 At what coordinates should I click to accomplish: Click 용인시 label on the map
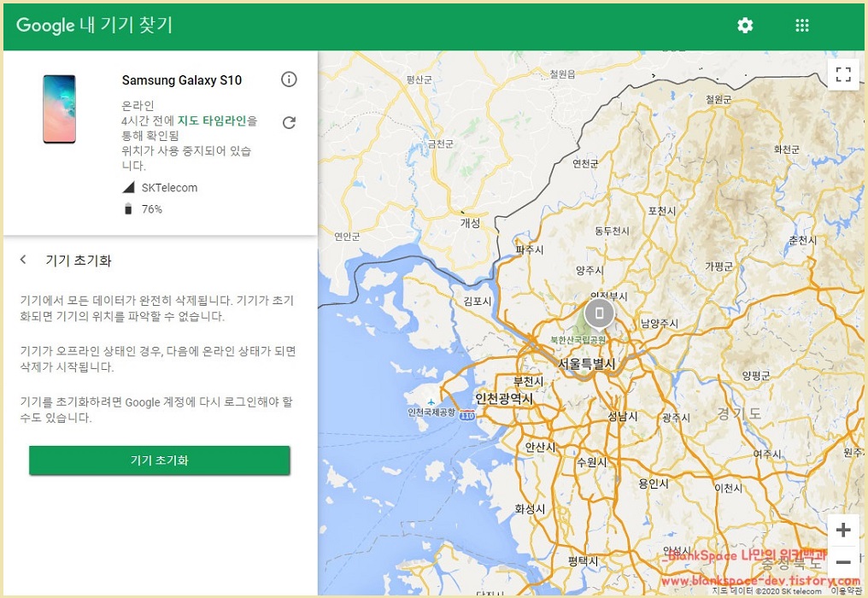pos(654,484)
